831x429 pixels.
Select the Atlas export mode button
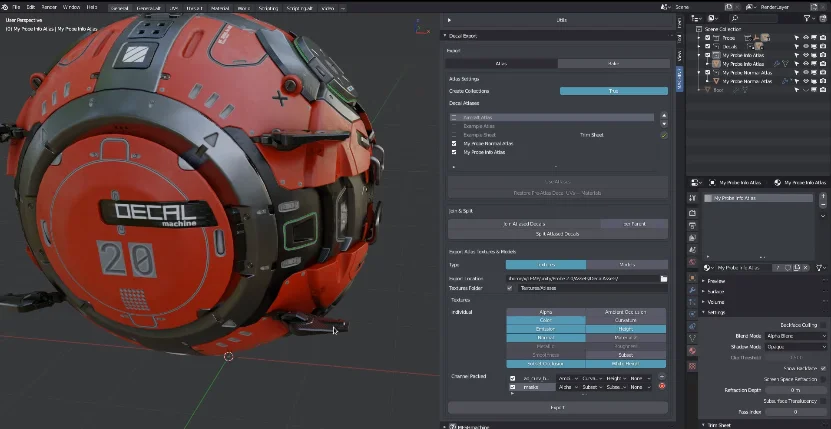tap(501, 63)
